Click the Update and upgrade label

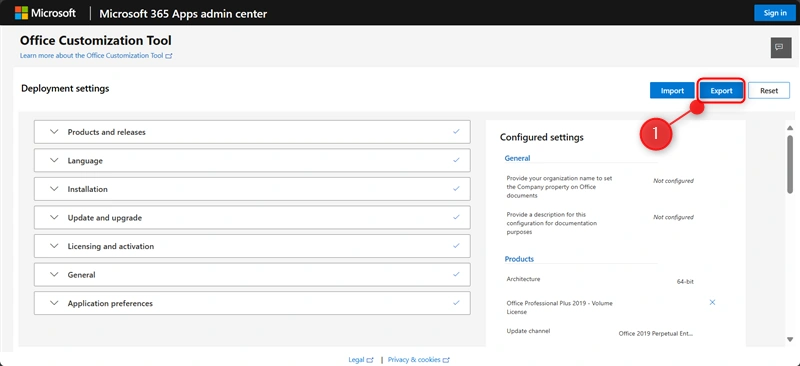point(105,217)
